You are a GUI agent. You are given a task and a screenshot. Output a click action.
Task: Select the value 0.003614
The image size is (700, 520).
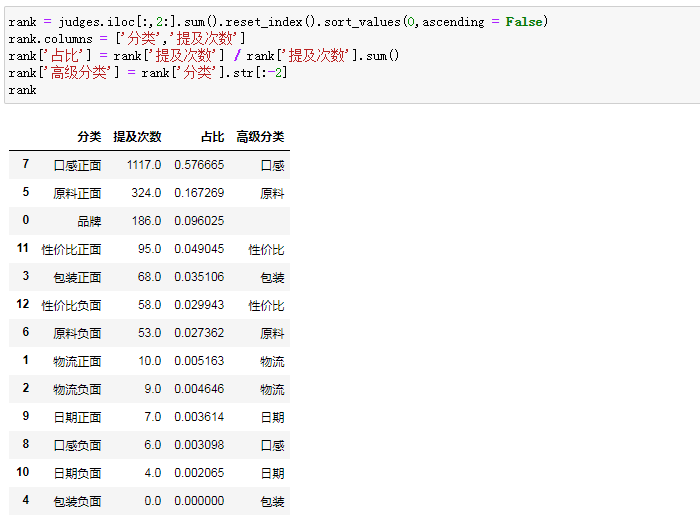199,417
